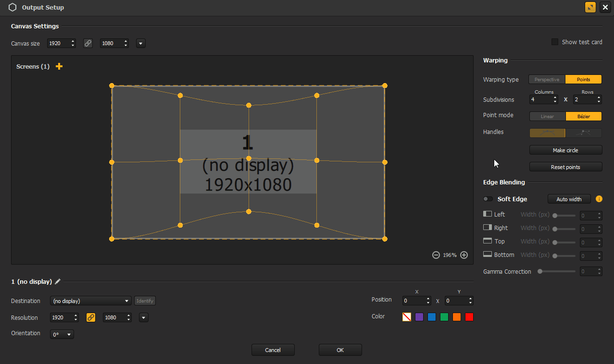Open the Soft Edge info icon
This screenshot has height=364, width=614.
point(599,199)
